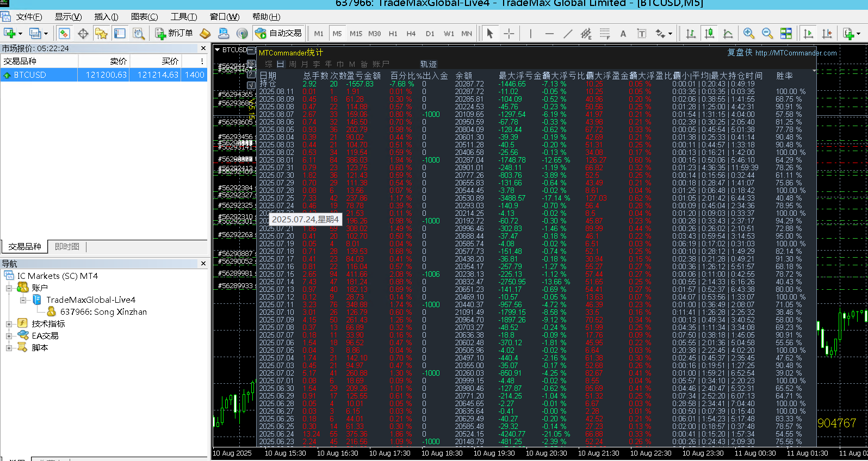Select the M15 timeframe button
Viewport: 868px width, 461px height.
click(356, 34)
